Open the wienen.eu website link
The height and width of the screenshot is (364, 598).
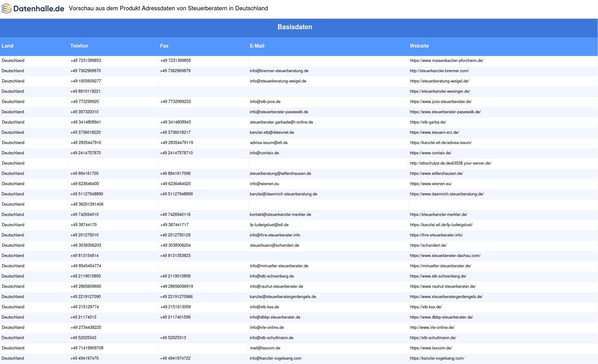click(431, 184)
